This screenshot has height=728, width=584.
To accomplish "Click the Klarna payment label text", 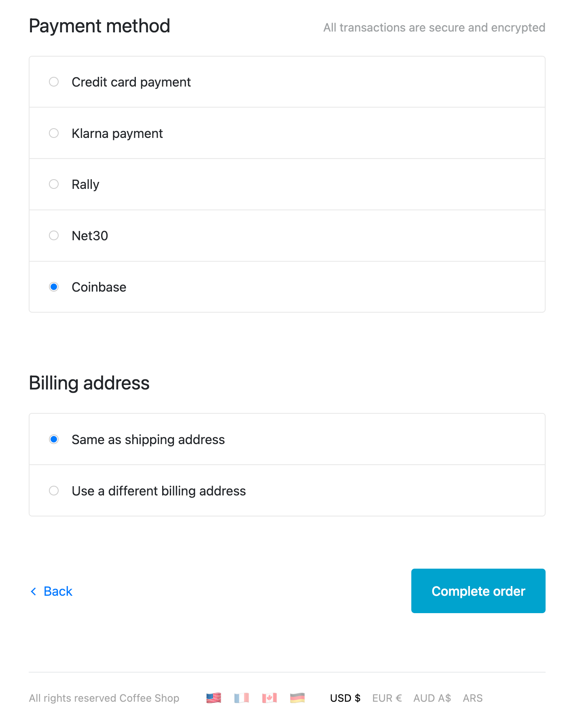I will coord(117,133).
